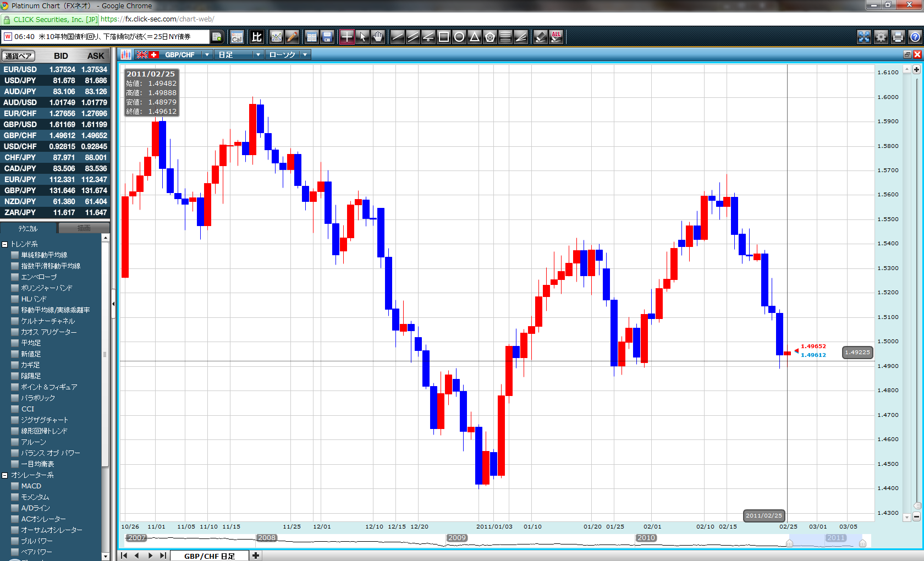Select the hand pan tool
The image size is (924, 561).
coord(377,37)
